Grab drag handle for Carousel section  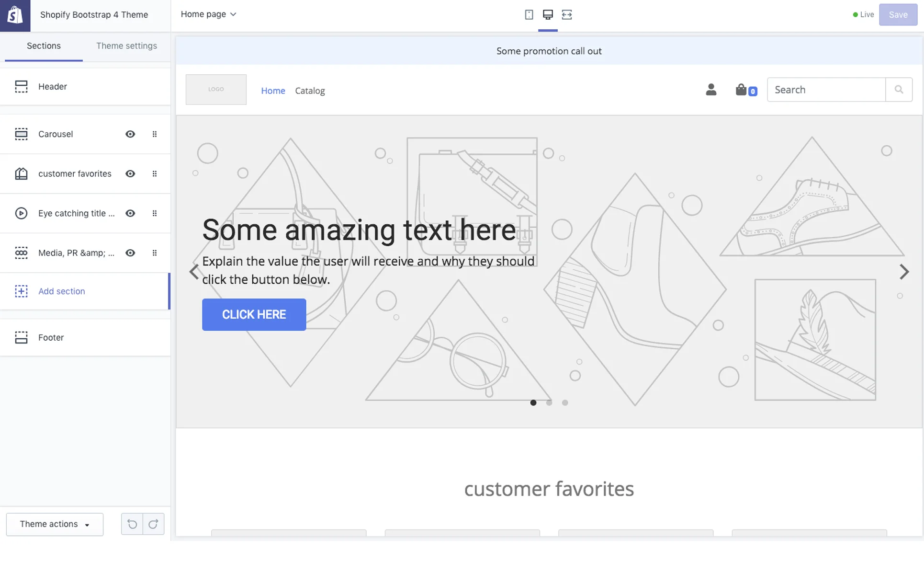coord(154,134)
